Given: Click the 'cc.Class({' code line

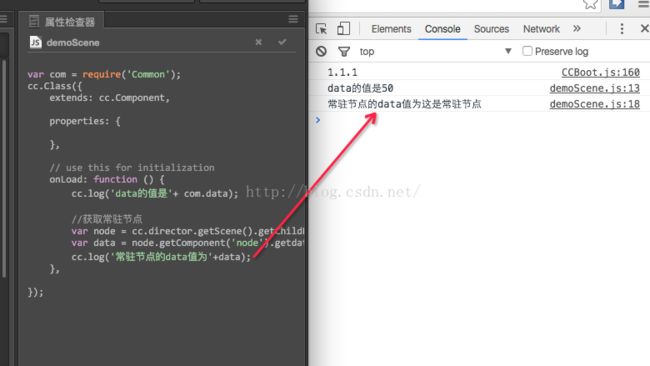Looking at the screenshot, I should (55, 86).
